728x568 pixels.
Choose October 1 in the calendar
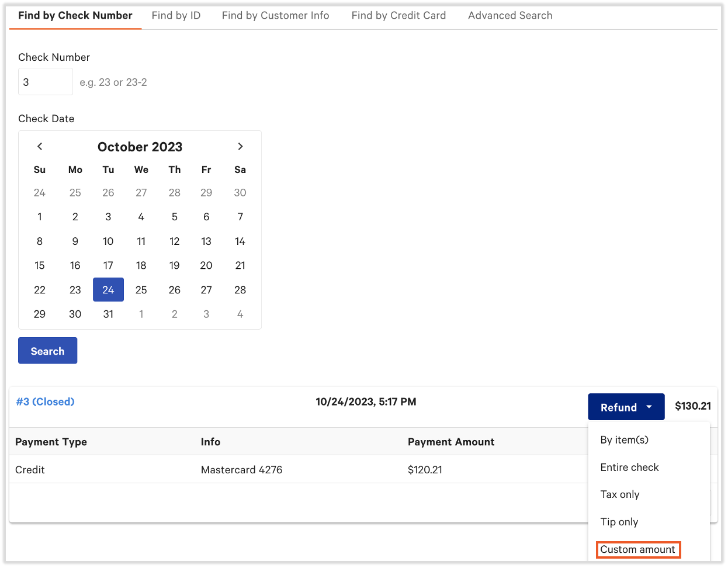(40, 217)
